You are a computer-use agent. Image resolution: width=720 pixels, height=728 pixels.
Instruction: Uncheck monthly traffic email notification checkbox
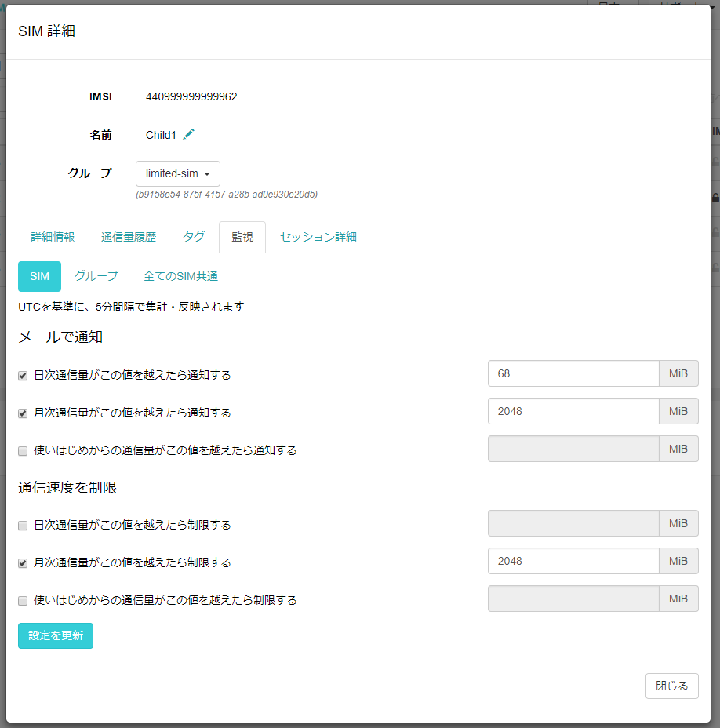23,413
